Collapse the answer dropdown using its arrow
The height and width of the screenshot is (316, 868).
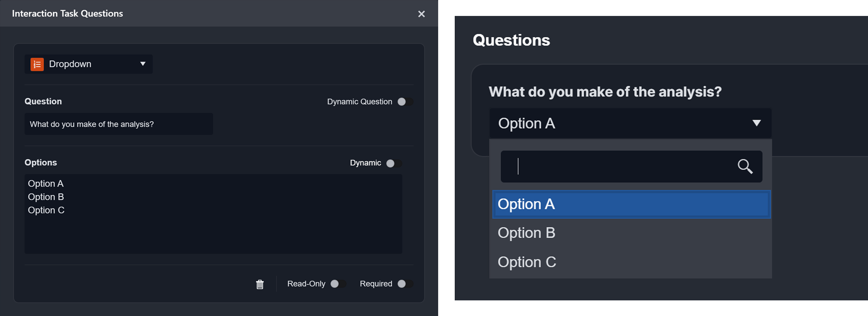coord(756,123)
